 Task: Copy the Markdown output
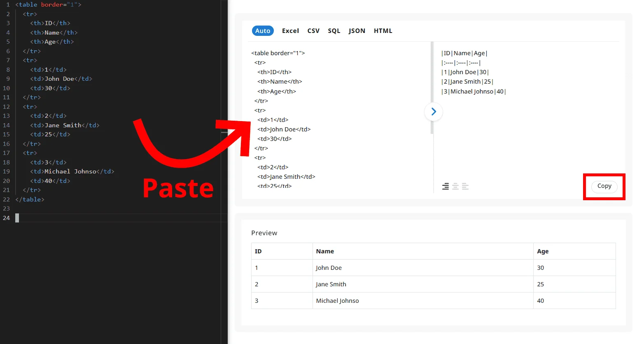604,186
